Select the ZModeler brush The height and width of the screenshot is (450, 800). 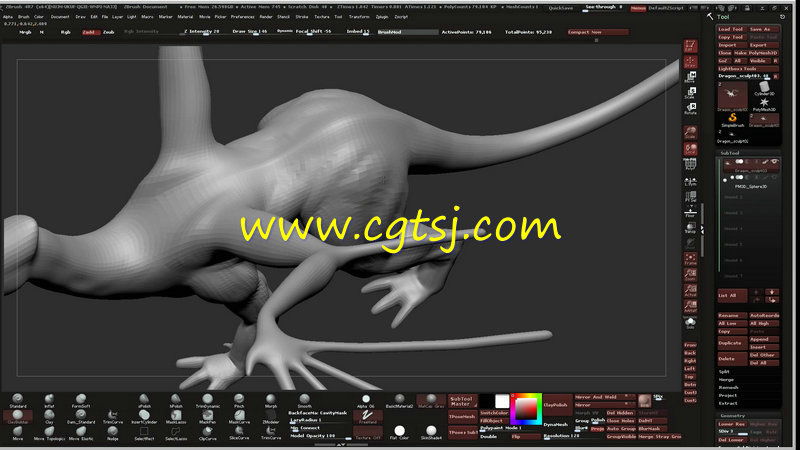tap(271, 416)
